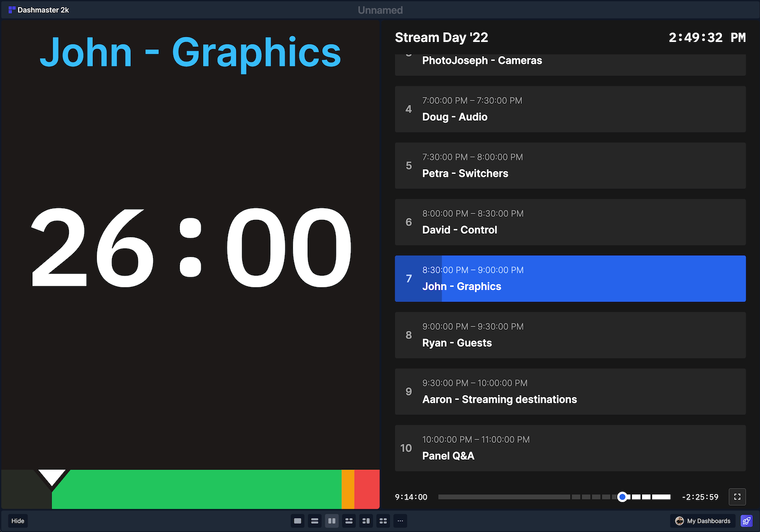Screen dimensions: 760x532
Task: Click the Unnamed dashboard title
Action: 380,10
